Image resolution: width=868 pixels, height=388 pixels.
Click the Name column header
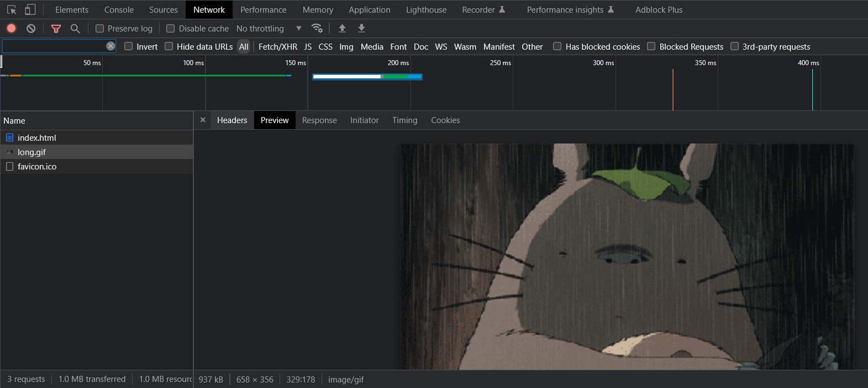pos(97,120)
